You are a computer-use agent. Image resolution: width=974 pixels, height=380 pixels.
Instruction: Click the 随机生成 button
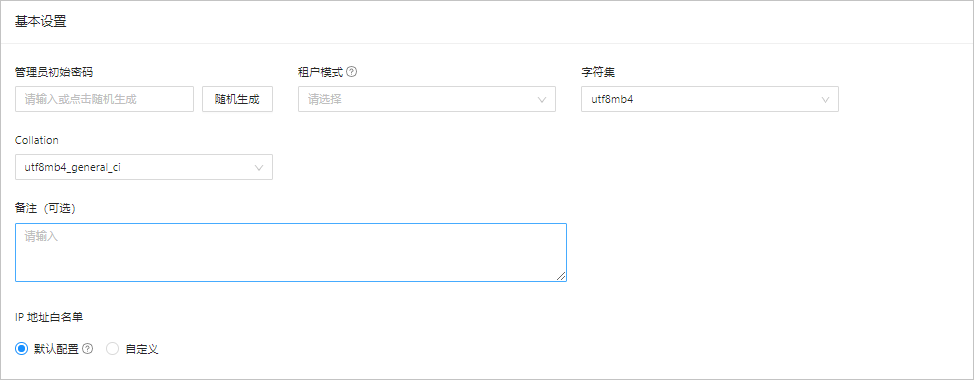pos(237,99)
